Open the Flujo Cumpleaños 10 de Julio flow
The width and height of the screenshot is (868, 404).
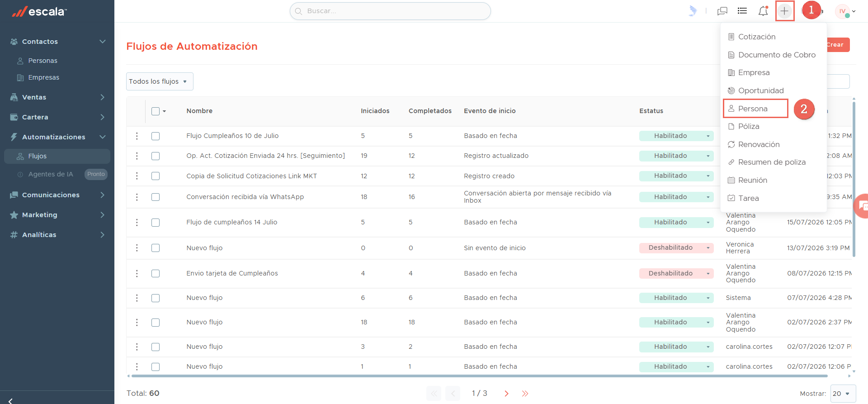pos(232,136)
